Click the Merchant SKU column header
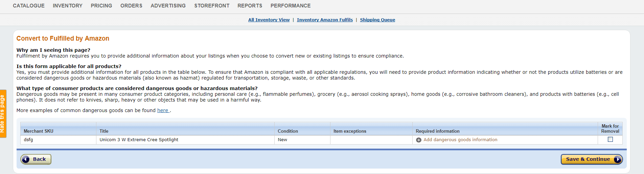 coord(39,131)
